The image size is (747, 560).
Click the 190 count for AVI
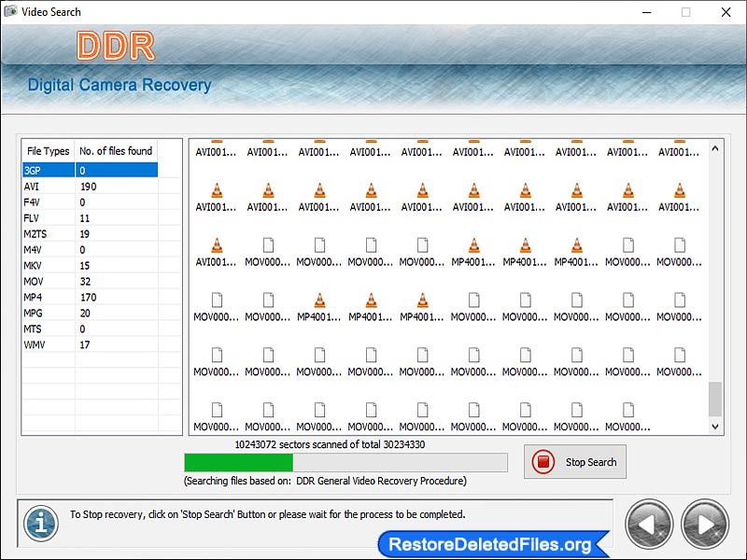(88, 186)
